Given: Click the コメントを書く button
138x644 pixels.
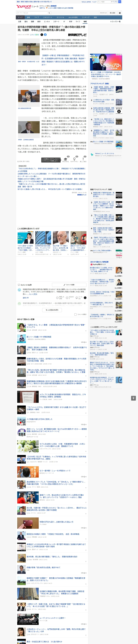Looking at the screenshot, I should [x=69, y=285].
